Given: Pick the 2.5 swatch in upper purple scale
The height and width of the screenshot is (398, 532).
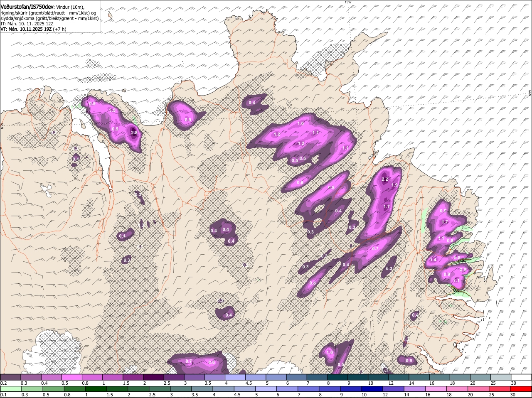Looking at the screenshot, I should click(174, 377).
